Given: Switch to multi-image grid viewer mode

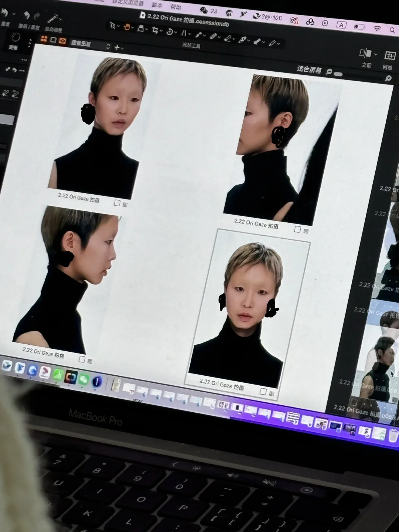Looking at the screenshot, I should click(x=44, y=39).
